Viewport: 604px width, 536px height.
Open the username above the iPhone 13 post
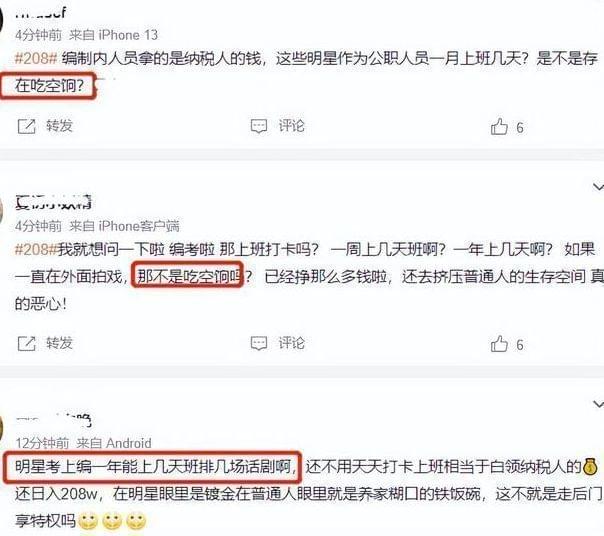coord(40,13)
